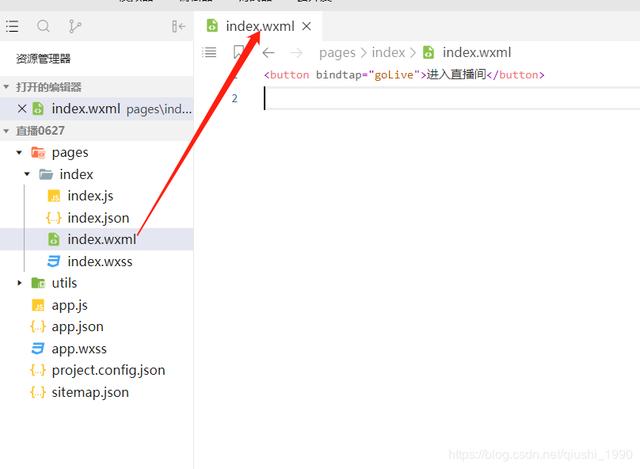The height and width of the screenshot is (469, 640).
Task: Collapse the sidebar panel icon
Action: tap(178, 26)
